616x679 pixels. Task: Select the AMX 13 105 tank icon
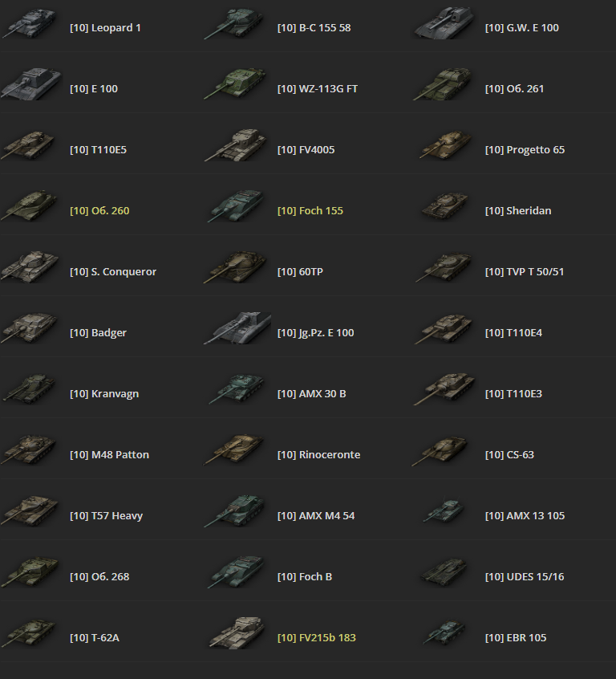click(x=444, y=511)
